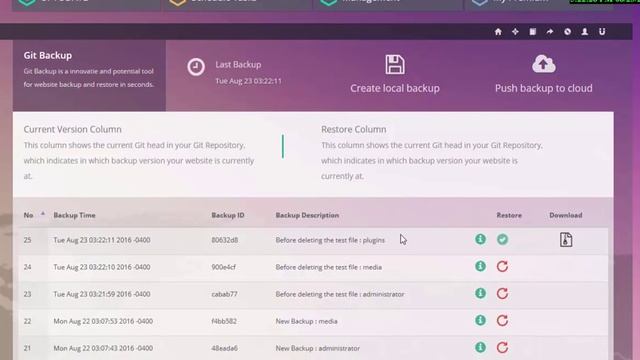The height and width of the screenshot is (360, 640).
Task: Click the 'Current Version Column' heading
Action: 72,129
